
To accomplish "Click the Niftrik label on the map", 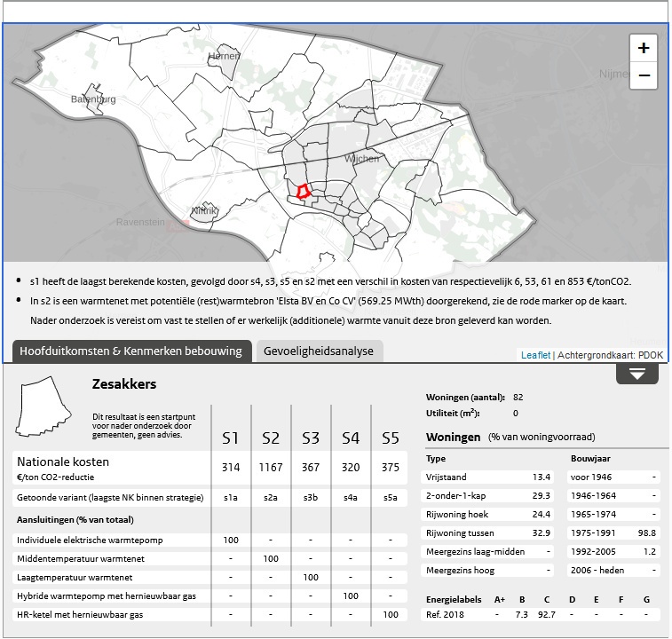I will click(x=204, y=211).
